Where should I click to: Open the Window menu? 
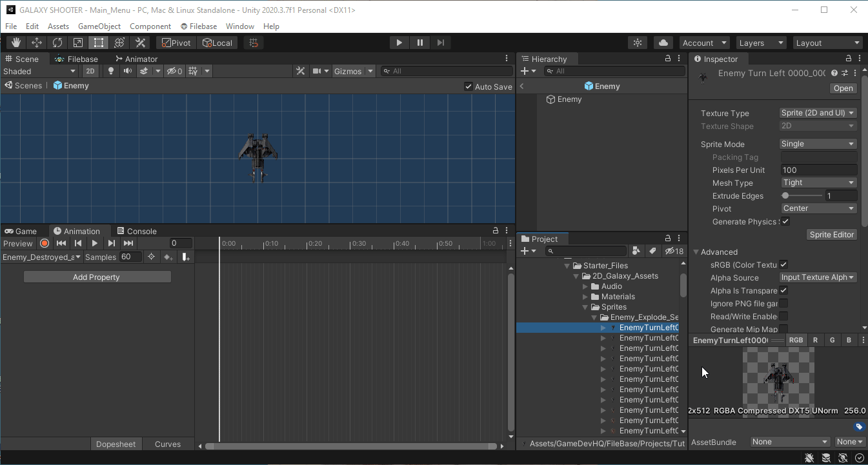[240, 26]
